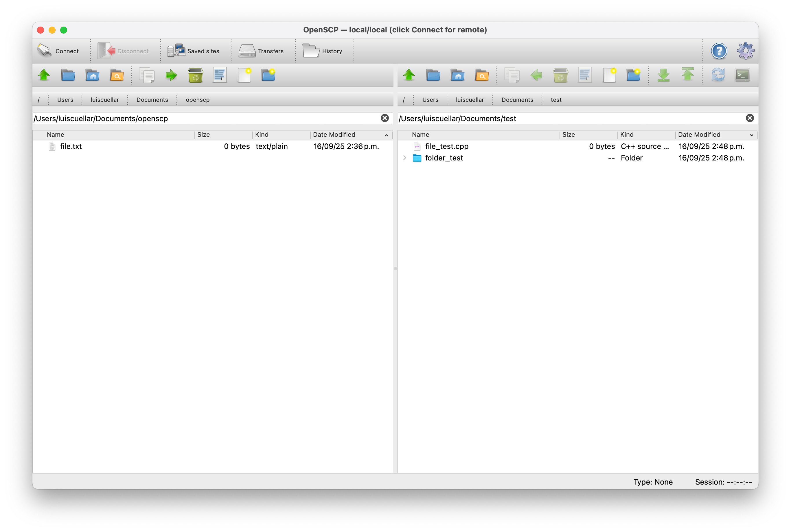The image size is (791, 532).
Task: Clear the left path field
Action: [x=385, y=118]
